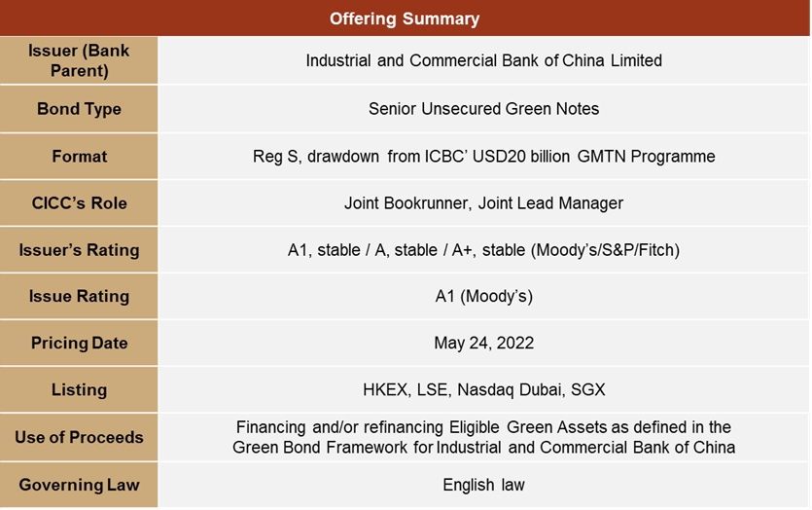
Task: Click Industrial and Commercial Bank of China Limited
Action: (x=483, y=60)
